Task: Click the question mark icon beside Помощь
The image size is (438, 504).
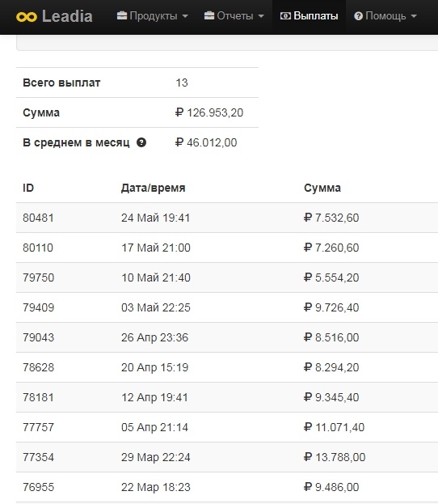Action: tap(358, 15)
